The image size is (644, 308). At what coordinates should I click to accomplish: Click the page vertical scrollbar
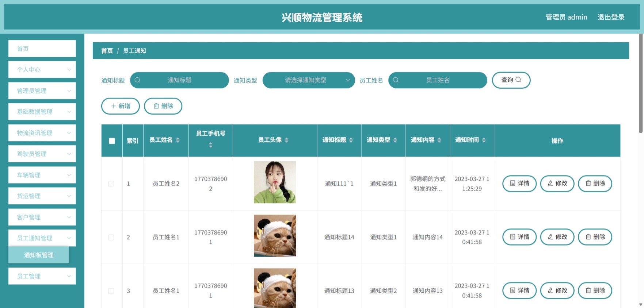point(641,84)
